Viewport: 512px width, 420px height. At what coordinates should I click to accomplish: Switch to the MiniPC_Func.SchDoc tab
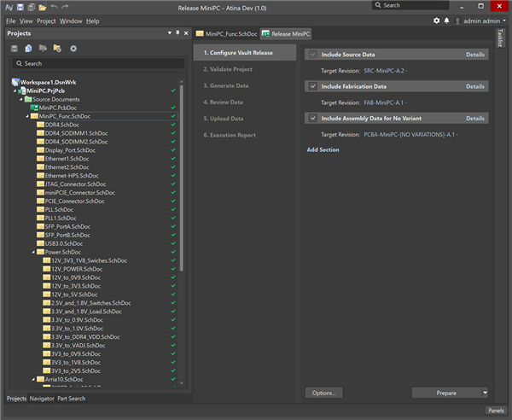tap(225, 33)
